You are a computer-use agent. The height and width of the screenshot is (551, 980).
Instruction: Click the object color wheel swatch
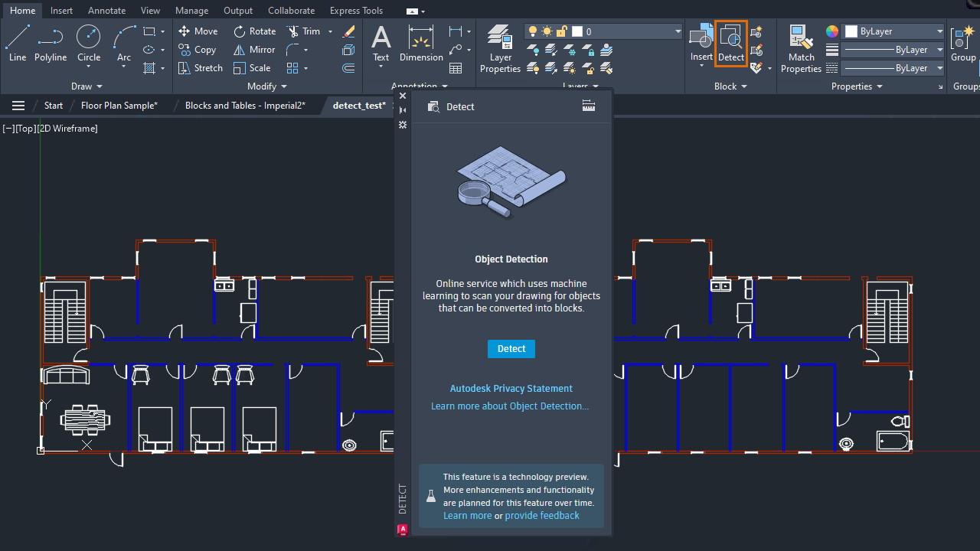coord(832,31)
